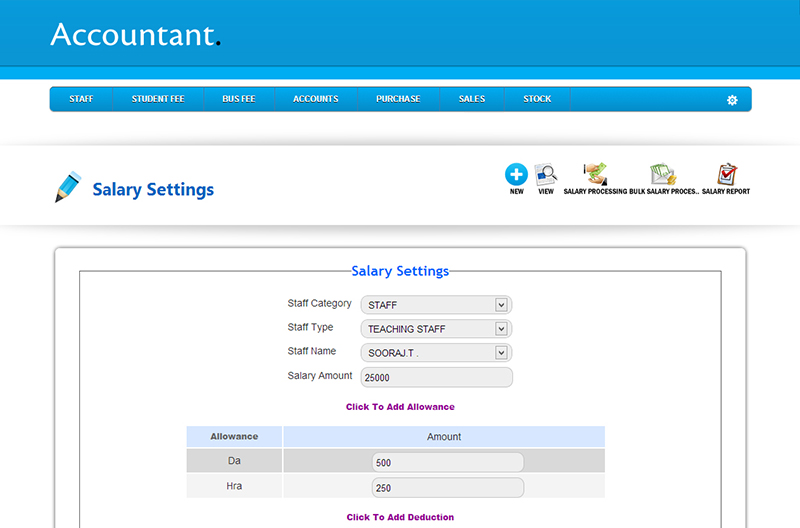800x528 pixels.
Task: Open the View magnifier icon
Action: pyautogui.click(x=545, y=175)
